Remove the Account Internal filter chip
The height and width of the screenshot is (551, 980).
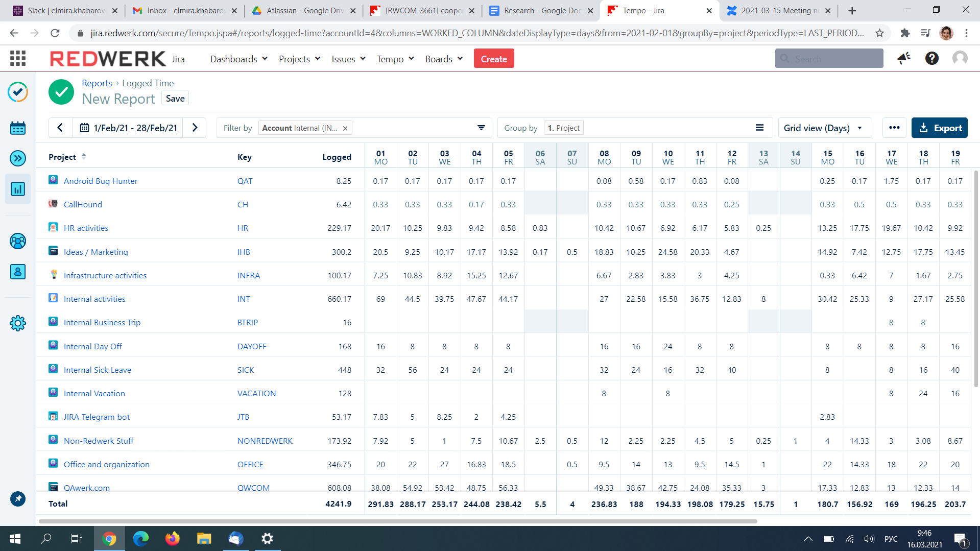click(345, 128)
